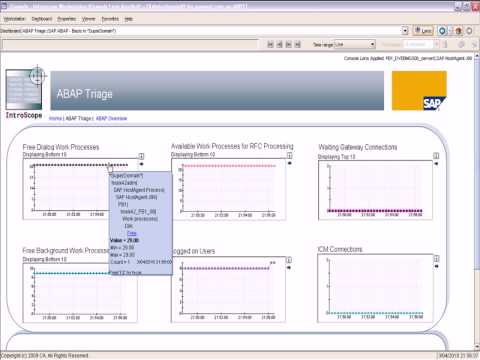Click the Logged on Users graph area

pos(228,289)
